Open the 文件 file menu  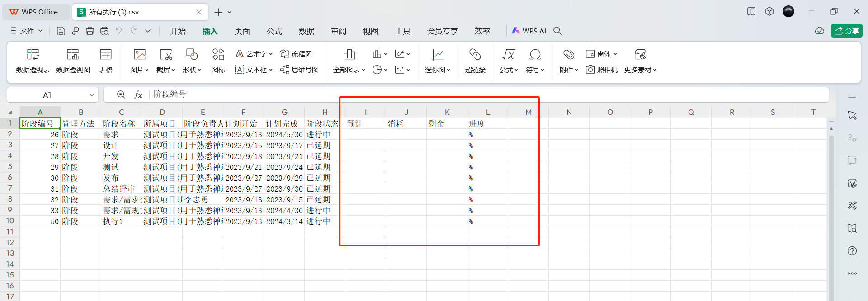pos(27,31)
